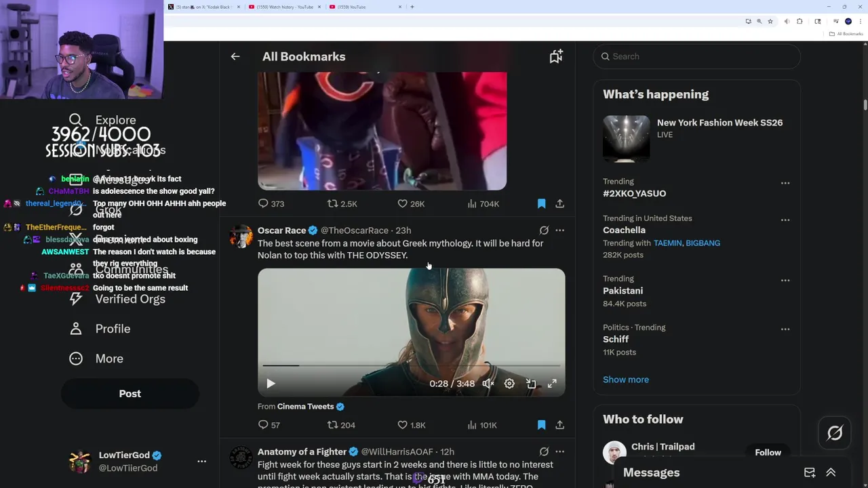Open more options on Anatomy of a Fighter tweet
This screenshot has width=868, height=488.
point(559,451)
